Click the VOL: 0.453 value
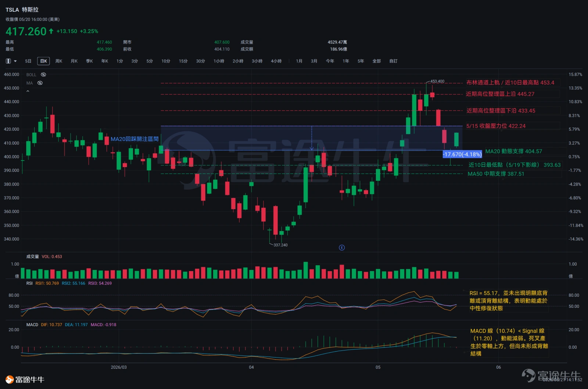 coord(52,257)
